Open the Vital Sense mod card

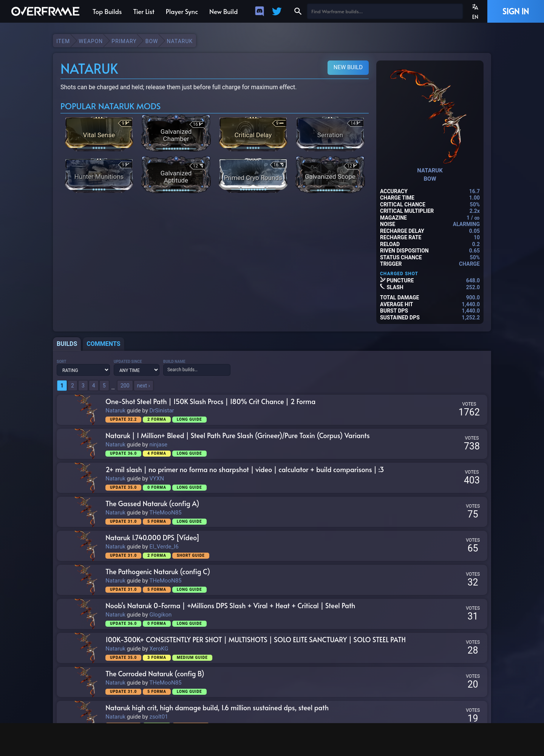[99, 133]
